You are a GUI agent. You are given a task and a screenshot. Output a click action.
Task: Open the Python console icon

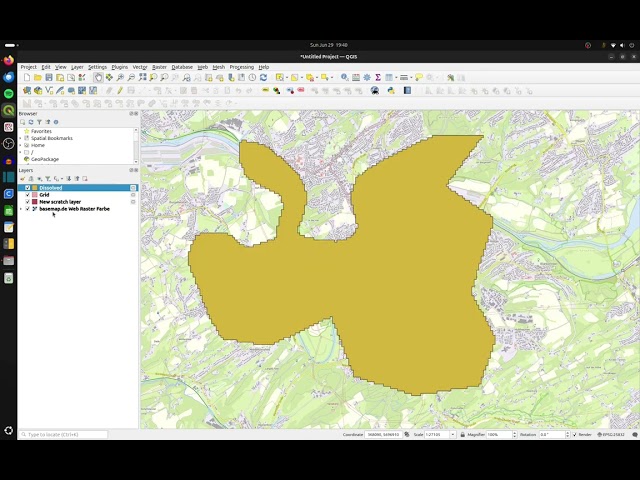tap(391, 91)
